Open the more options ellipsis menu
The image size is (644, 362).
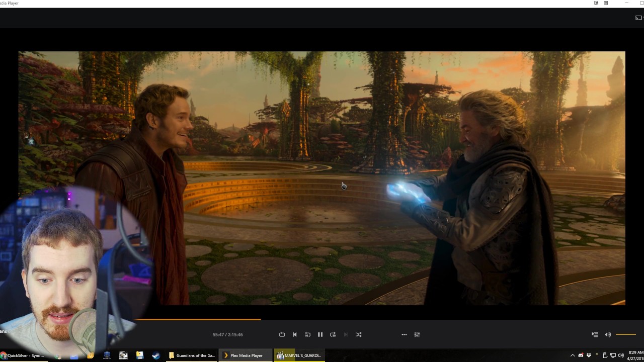(x=404, y=334)
